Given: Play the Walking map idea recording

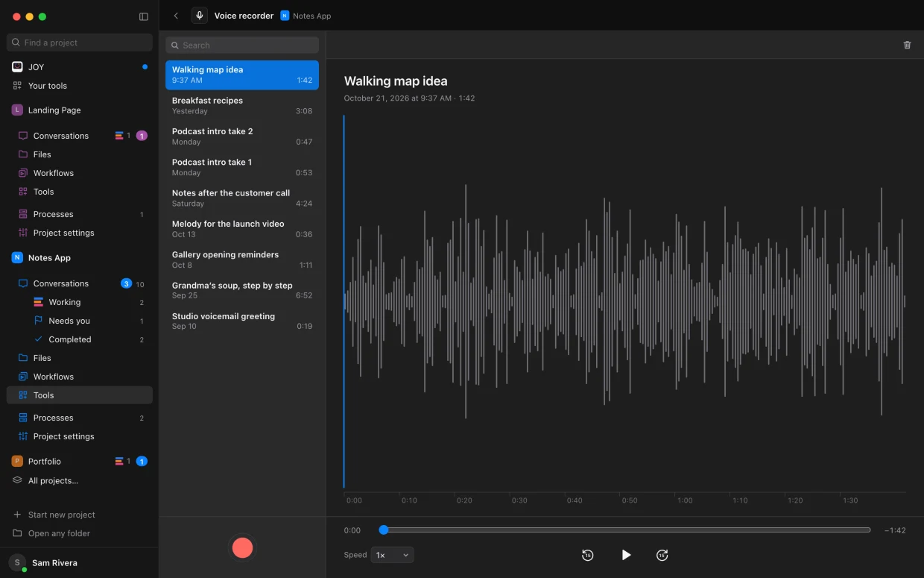Looking at the screenshot, I should coord(626,555).
